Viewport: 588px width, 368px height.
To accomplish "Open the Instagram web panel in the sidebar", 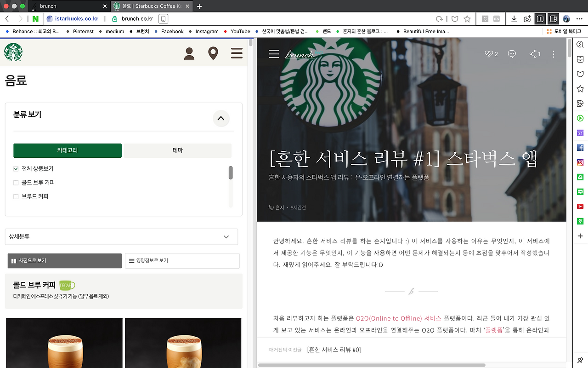I will click(580, 162).
